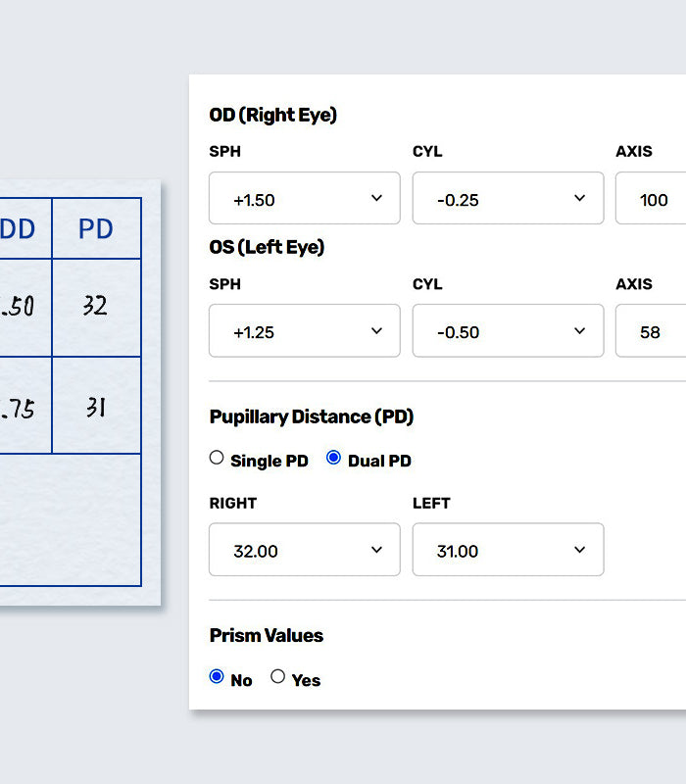Click the chevron in right eye CYL dropdown
Image resolution: width=686 pixels, height=784 pixels.
pos(579,199)
